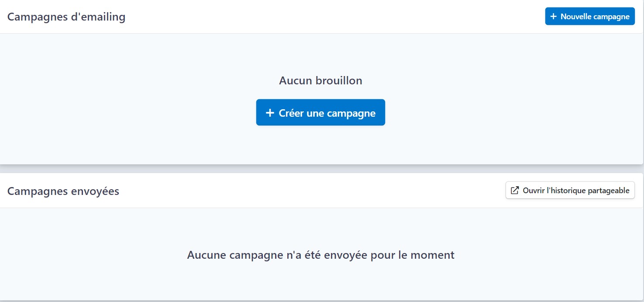Click the Aucun brouillon message
Viewport: 644px width, 302px height.
[x=321, y=80]
